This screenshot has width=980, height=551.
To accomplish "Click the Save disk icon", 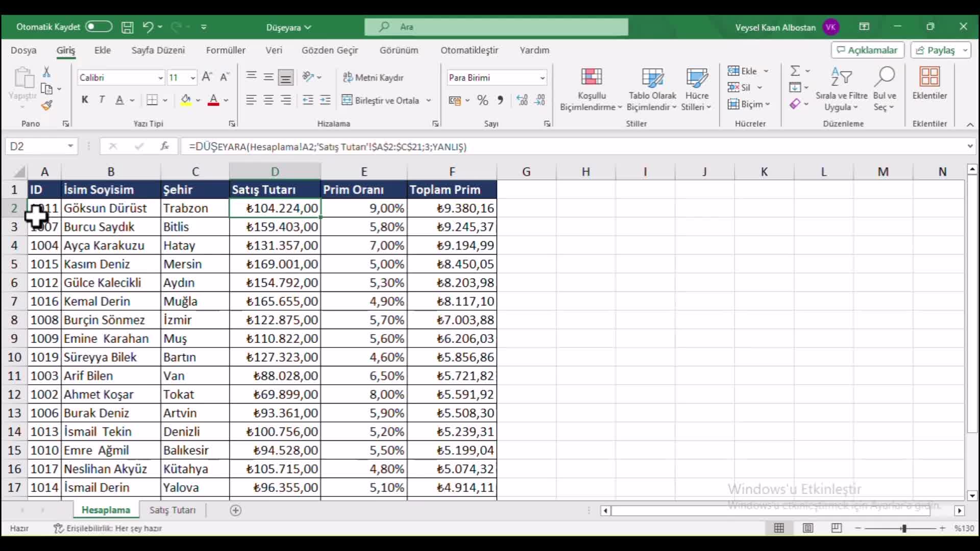I will click(127, 27).
